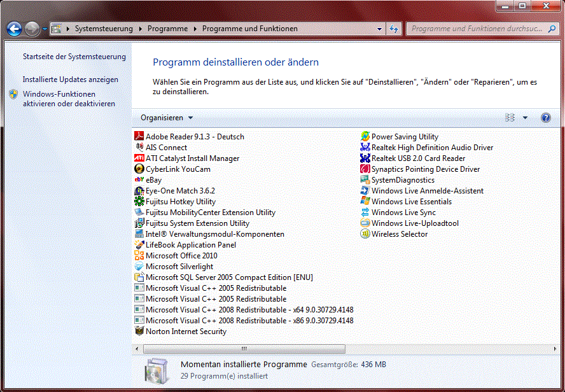Click the Fujitsu System Extension Utility icon
This screenshot has width=565, height=392.
pyautogui.click(x=139, y=223)
